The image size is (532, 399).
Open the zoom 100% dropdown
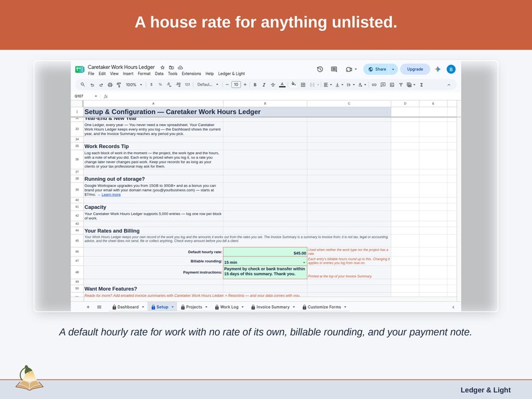[134, 85]
